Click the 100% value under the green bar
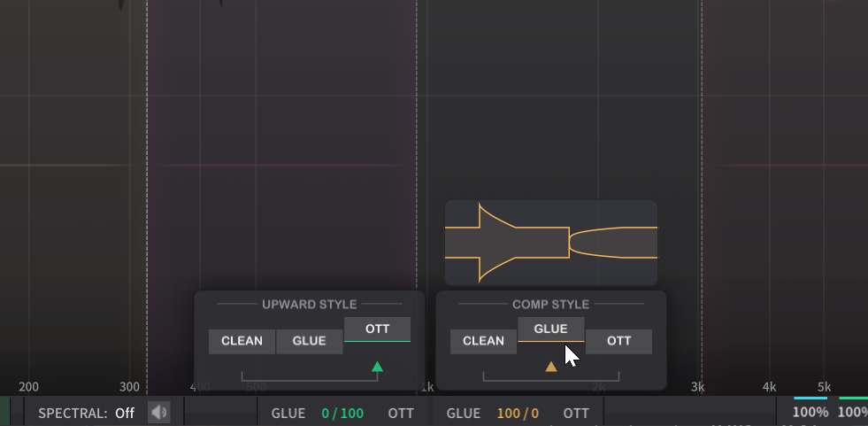 pyautogui.click(x=853, y=413)
